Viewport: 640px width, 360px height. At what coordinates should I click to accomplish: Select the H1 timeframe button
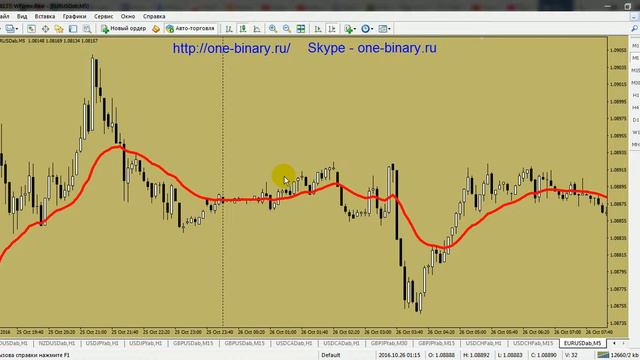pos(635,95)
